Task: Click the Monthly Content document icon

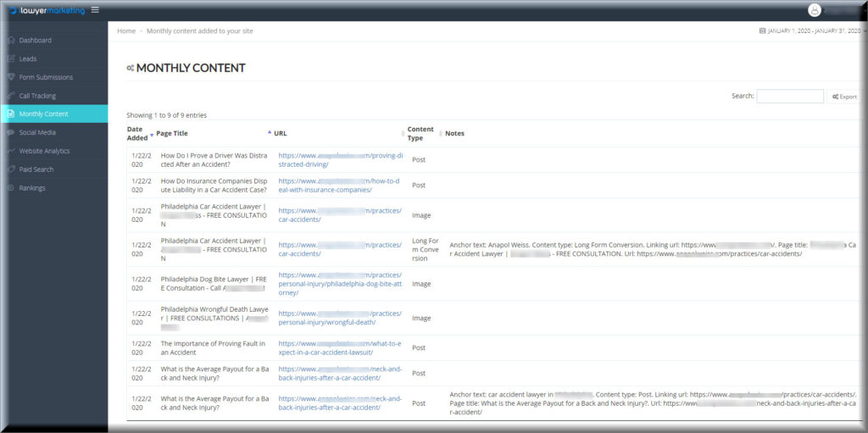Action: pos(11,114)
